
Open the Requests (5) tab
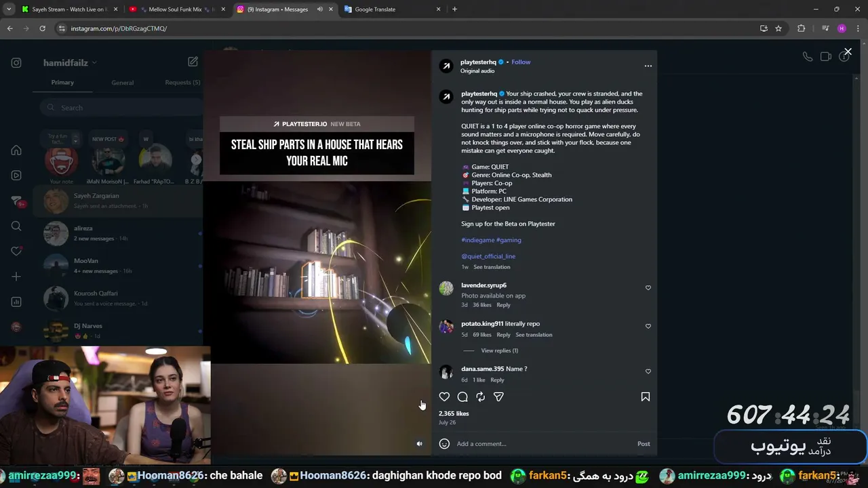[x=182, y=83]
